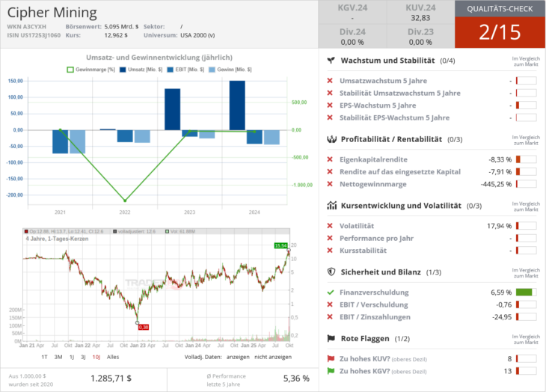The width and height of the screenshot is (546, 392).
Task: Click the 2023 Umsatz bar in chart
Action: click(x=172, y=109)
